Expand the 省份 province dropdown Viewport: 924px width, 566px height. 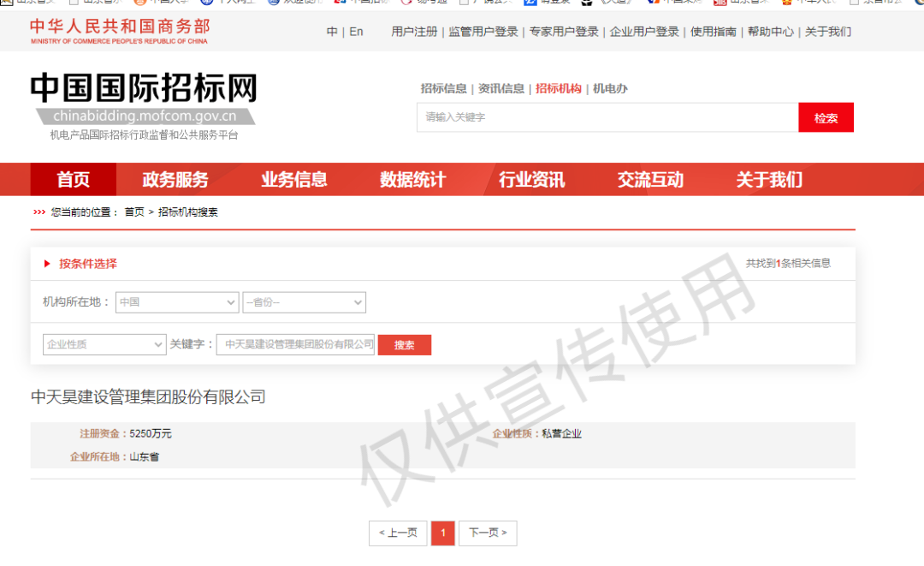[x=304, y=302]
